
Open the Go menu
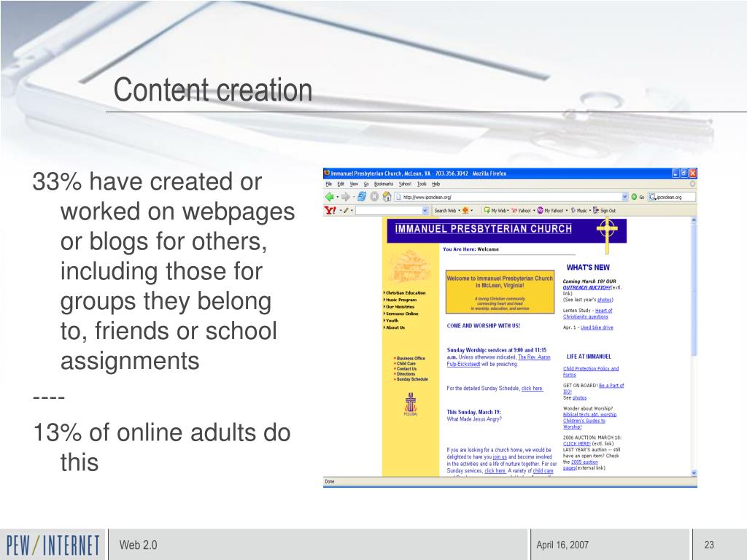coord(366,184)
